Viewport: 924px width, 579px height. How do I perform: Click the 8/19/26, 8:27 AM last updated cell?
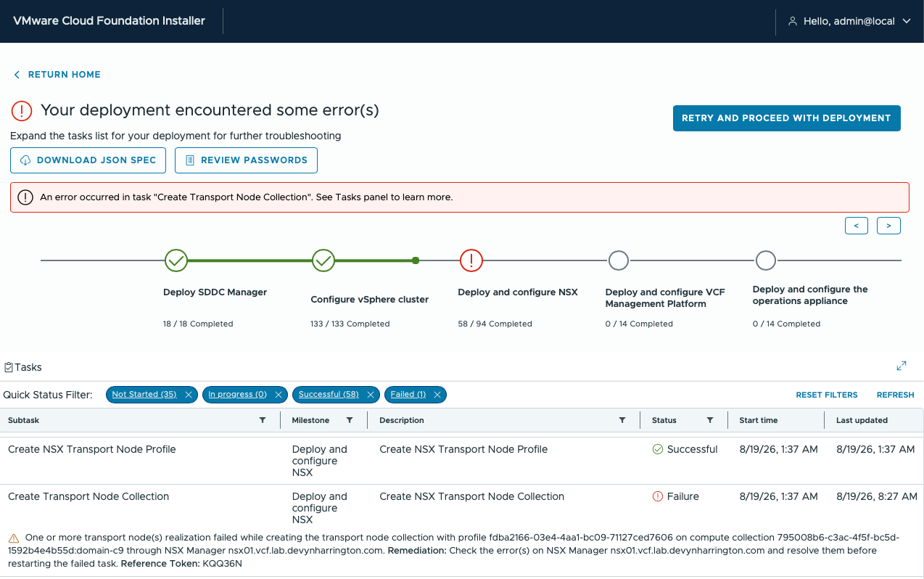click(877, 496)
